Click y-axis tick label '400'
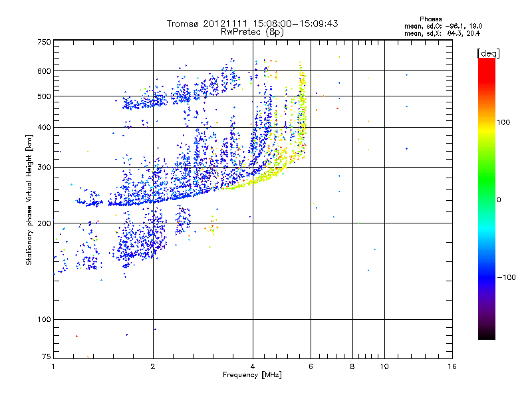532x399 pixels. (x=44, y=127)
